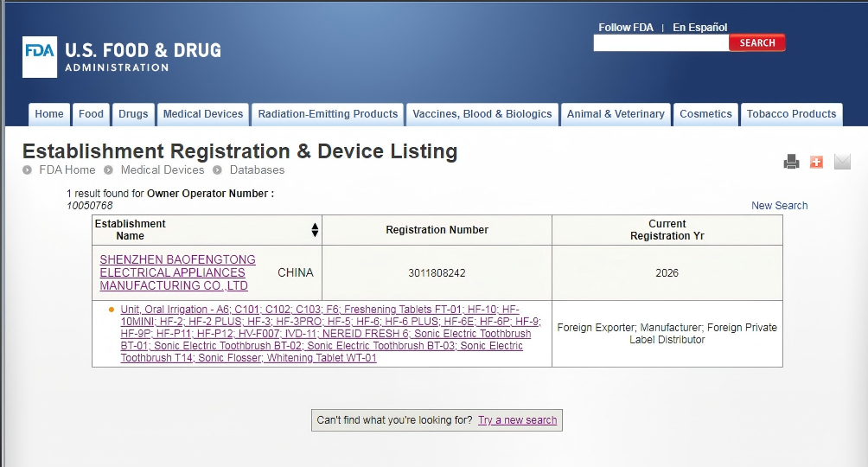This screenshot has height=467, width=868.
Task: Click the red SEARCH button
Action: click(x=756, y=42)
